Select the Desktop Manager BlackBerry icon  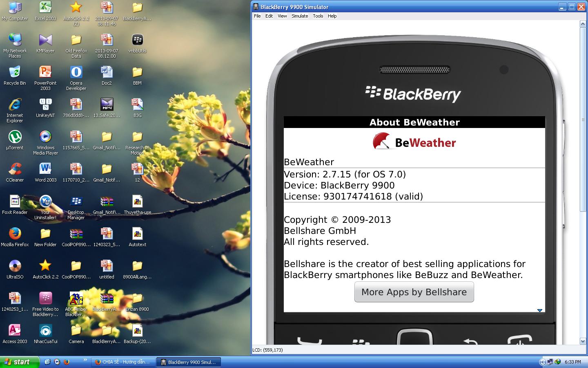point(76,202)
